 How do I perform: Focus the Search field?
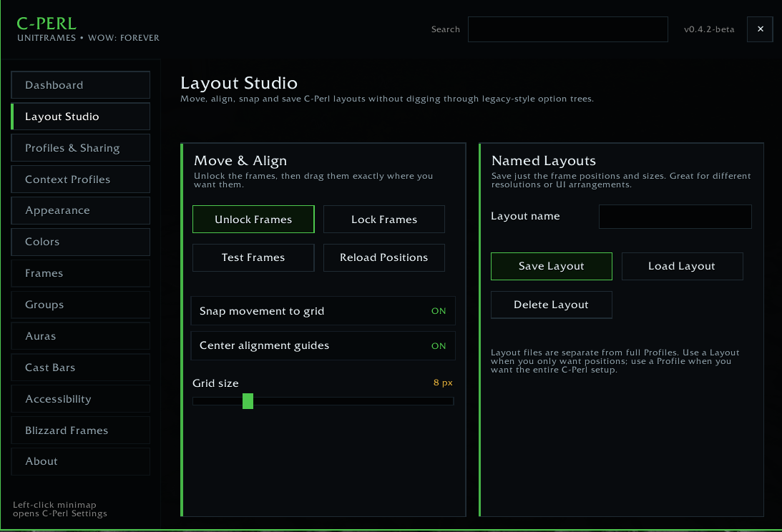pos(568,29)
